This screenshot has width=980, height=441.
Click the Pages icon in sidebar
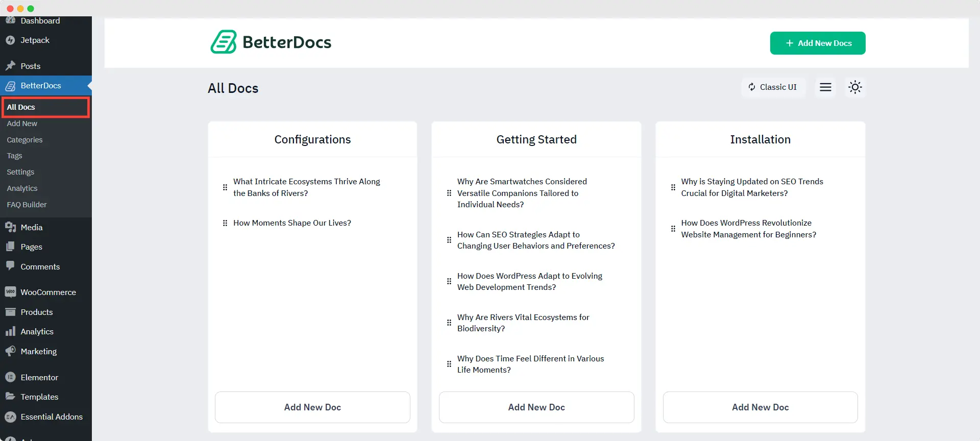coord(10,247)
